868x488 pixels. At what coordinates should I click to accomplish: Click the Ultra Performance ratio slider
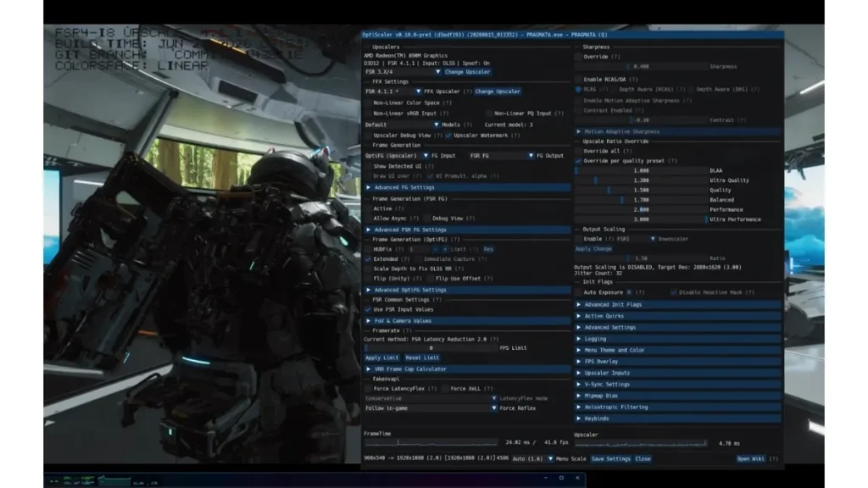(641, 219)
